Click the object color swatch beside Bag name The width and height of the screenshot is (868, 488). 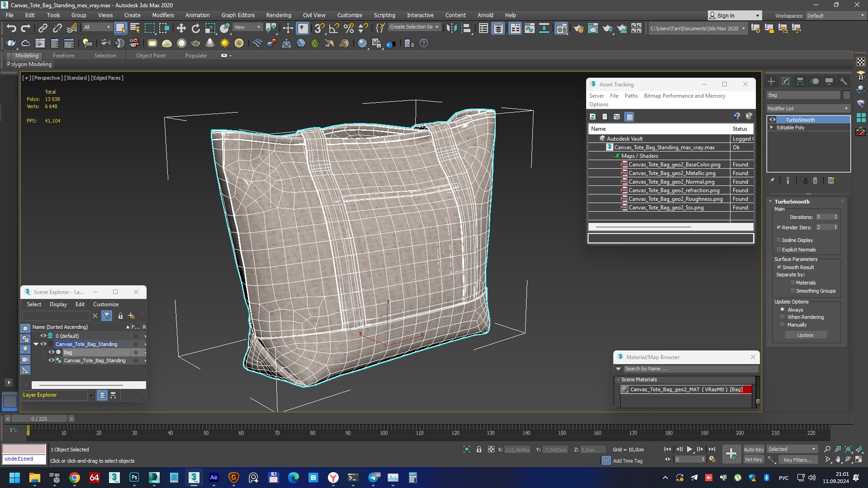846,95
